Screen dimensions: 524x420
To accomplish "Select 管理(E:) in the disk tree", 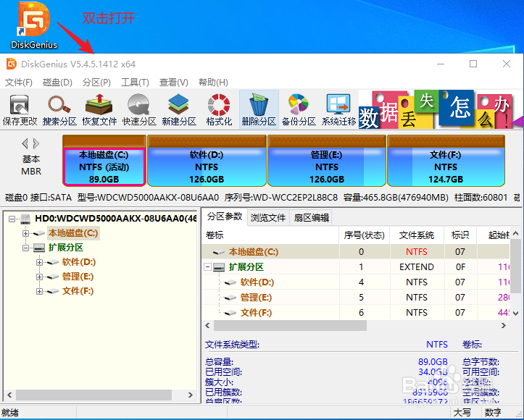I will [x=78, y=277].
